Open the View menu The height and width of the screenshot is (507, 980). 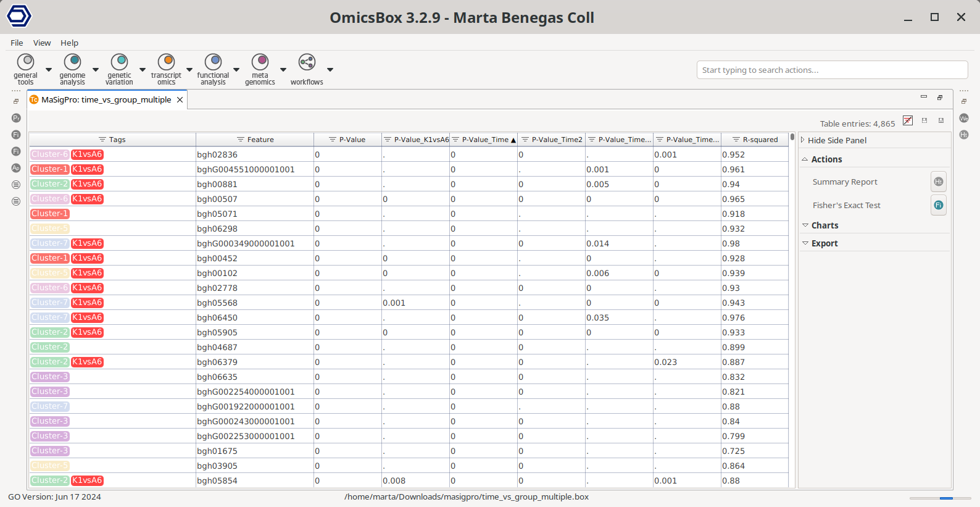click(x=42, y=43)
